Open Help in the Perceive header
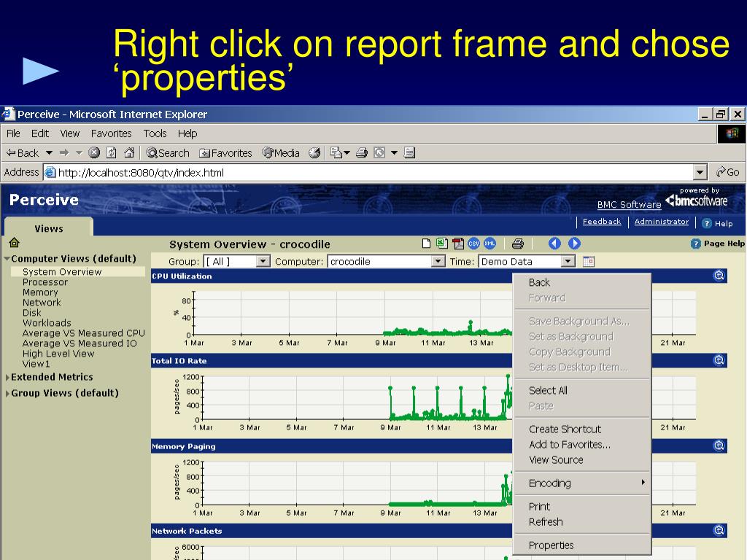The image size is (747, 560). [x=718, y=223]
